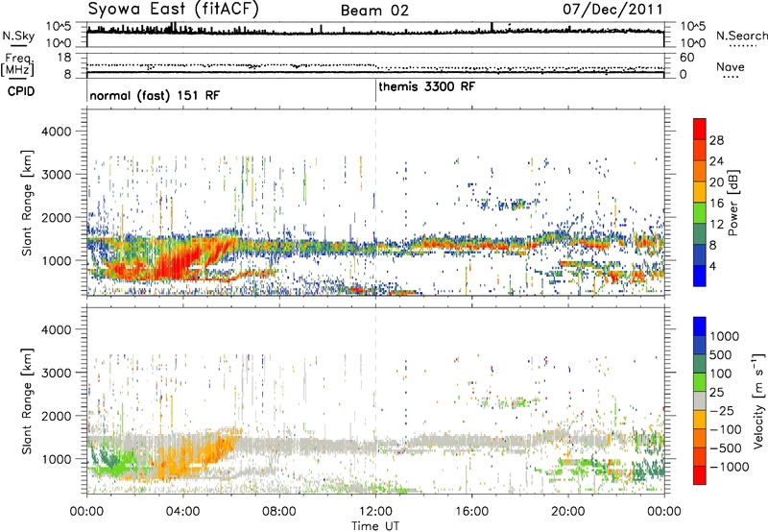
Task: Click the '08:00' time axis tick
Action: tap(279, 512)
